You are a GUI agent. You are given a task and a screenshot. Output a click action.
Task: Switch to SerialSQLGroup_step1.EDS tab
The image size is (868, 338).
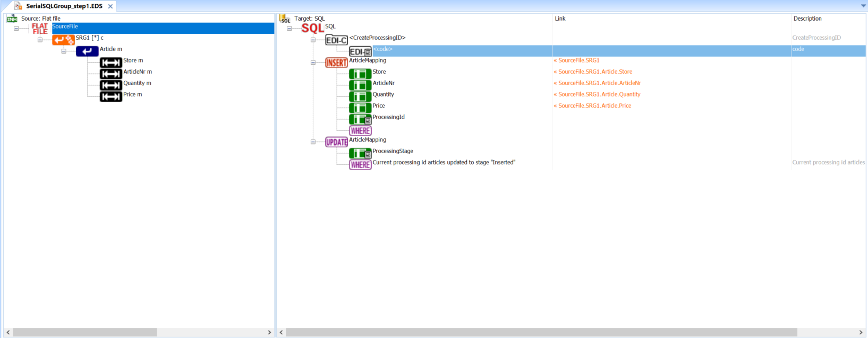point(64,6)
